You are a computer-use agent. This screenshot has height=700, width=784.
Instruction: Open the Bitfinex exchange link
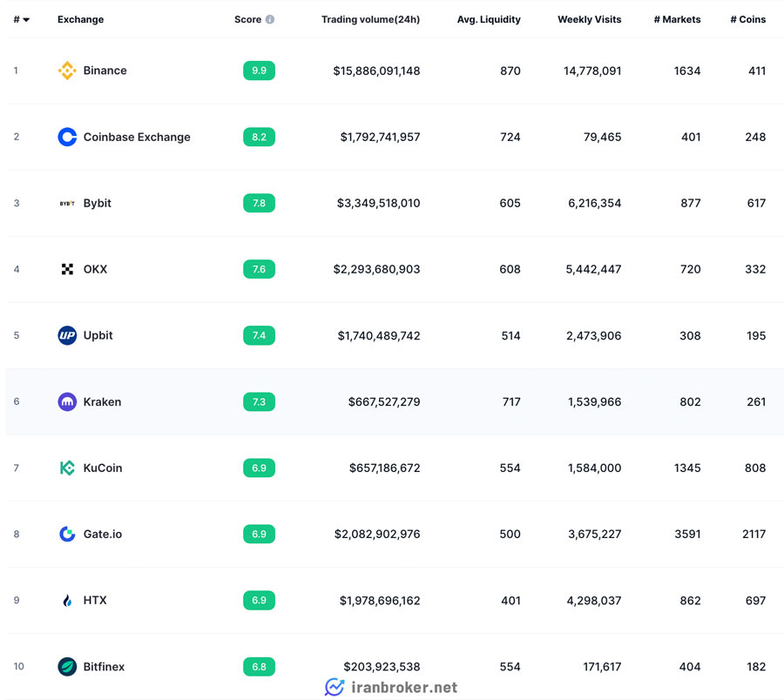[x=104, y=667]
